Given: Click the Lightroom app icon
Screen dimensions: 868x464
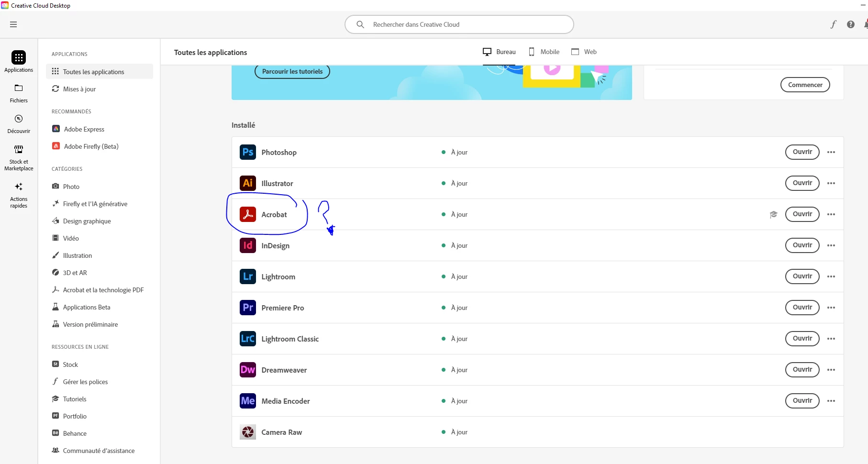Looking at the screenshot, I should (248, 276).
